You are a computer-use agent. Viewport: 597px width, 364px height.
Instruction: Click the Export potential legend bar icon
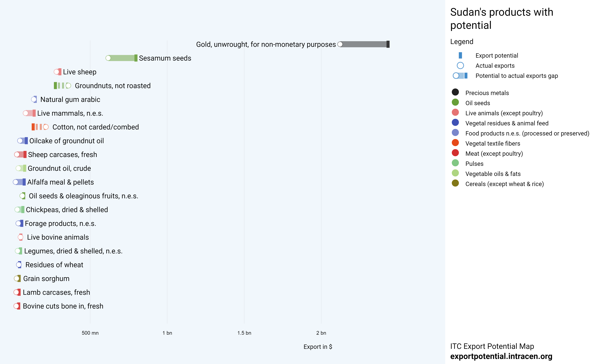tap(460, 55)
